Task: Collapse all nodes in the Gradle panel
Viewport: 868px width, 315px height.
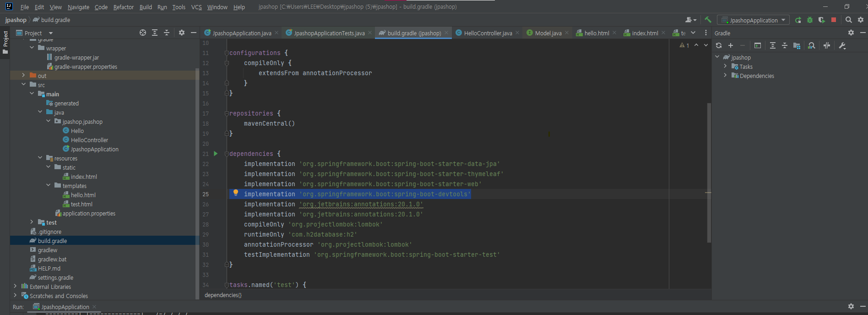Action: [x=785, y=45]
